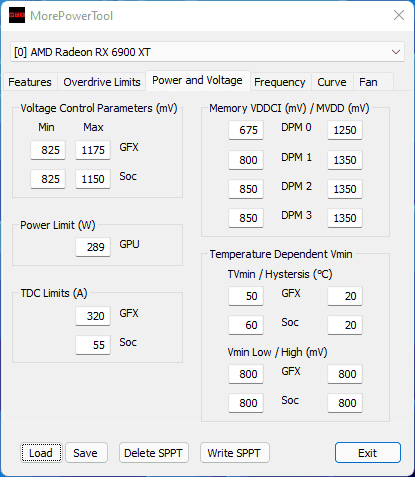Edit the GFX Vmin High field

click(345, 374)
